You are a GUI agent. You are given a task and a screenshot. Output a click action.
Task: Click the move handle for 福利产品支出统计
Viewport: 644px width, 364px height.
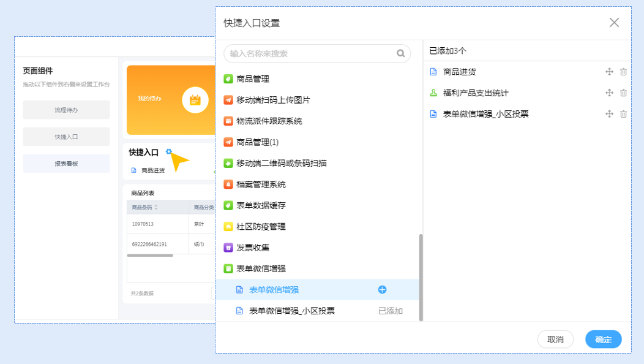click(609, 93)
